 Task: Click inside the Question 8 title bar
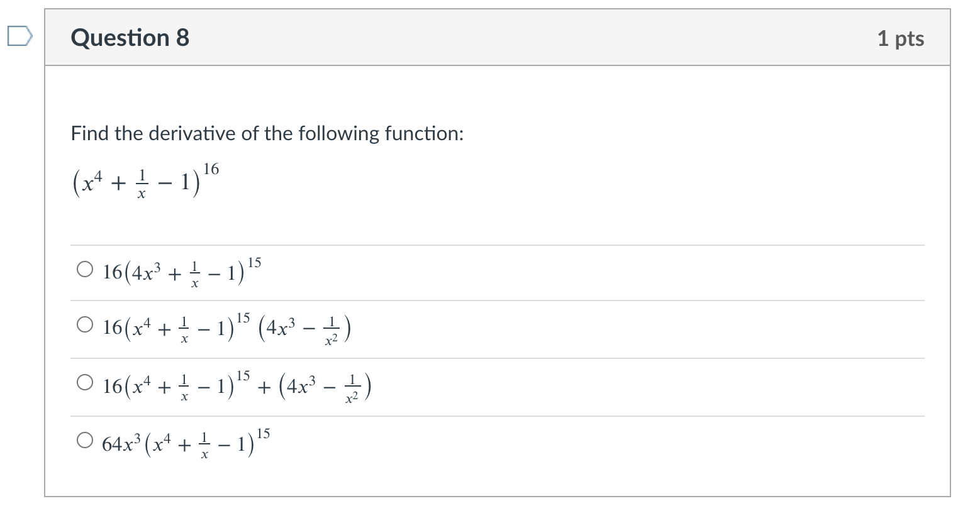[440, 38]
